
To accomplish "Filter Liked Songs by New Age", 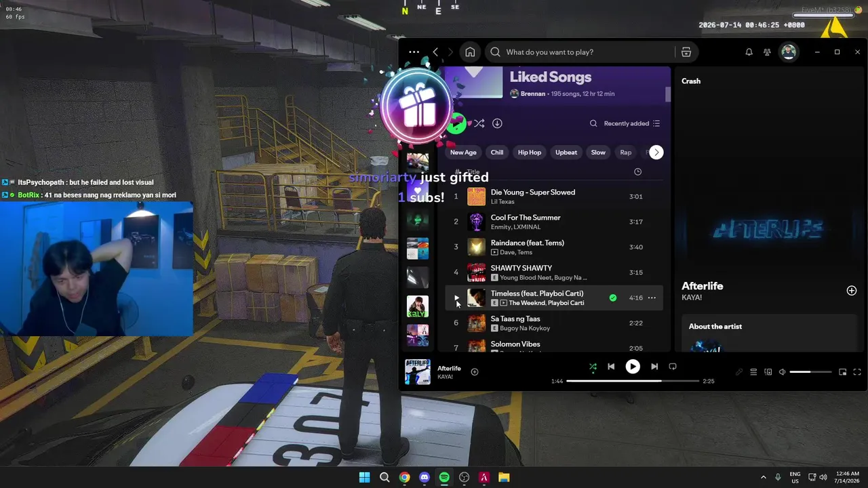I will pos(463,152).
